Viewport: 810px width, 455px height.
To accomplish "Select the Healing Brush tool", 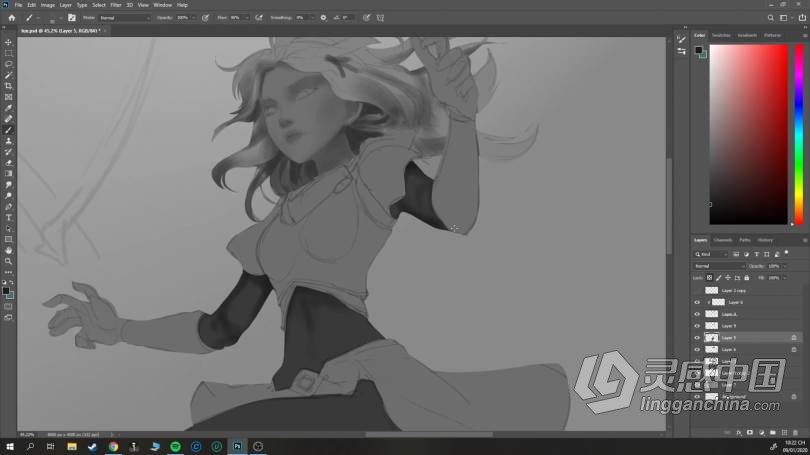I will point(8,119).
